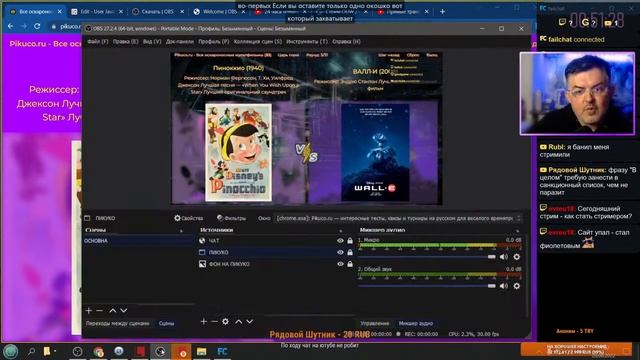Switch to the Edit - User Chrome tab

(x=97, y=12)
